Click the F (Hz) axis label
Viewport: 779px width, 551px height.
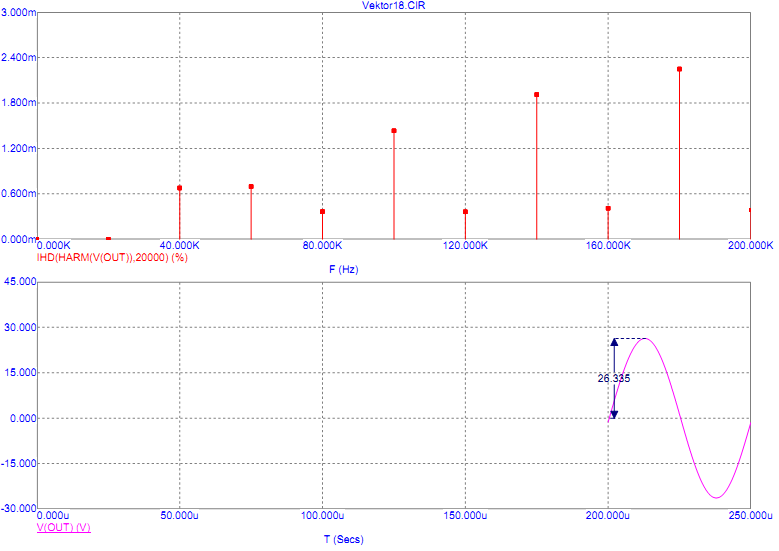point(343,269)
